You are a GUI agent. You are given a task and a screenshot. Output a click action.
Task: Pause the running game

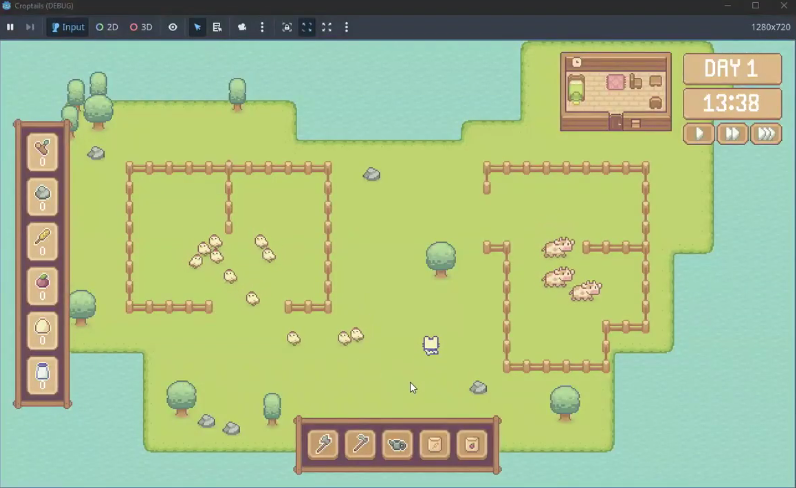tap(10, 27)
